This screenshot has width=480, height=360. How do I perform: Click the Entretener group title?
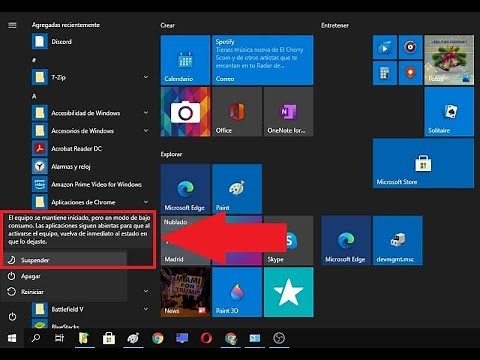click(335, 25)
